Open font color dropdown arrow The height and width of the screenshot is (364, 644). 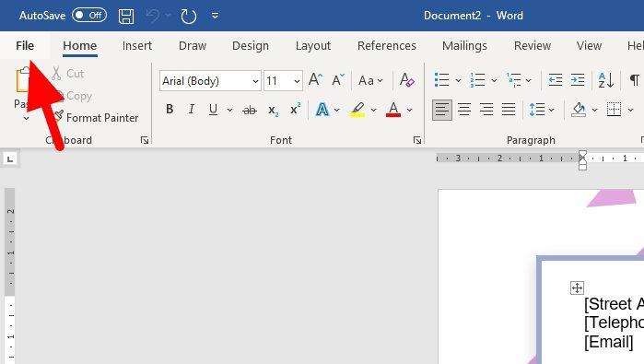pos(409,110)
